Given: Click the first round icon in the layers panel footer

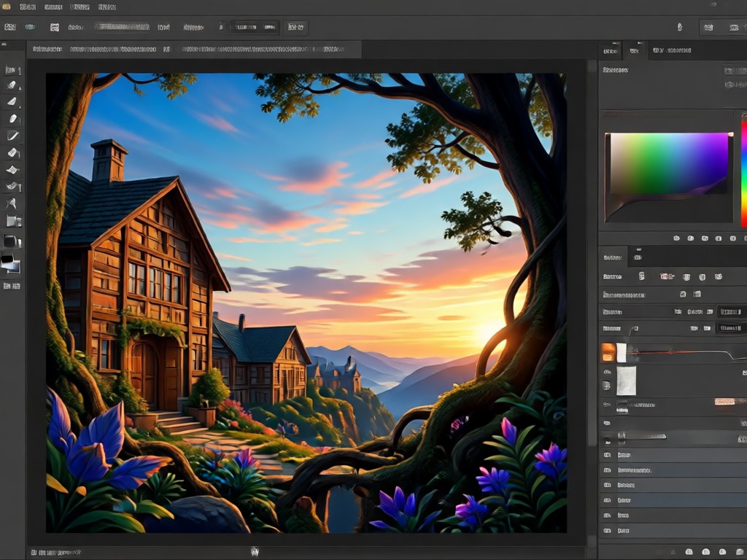Looking at the screenshot, I should click(x=689, y=551).
